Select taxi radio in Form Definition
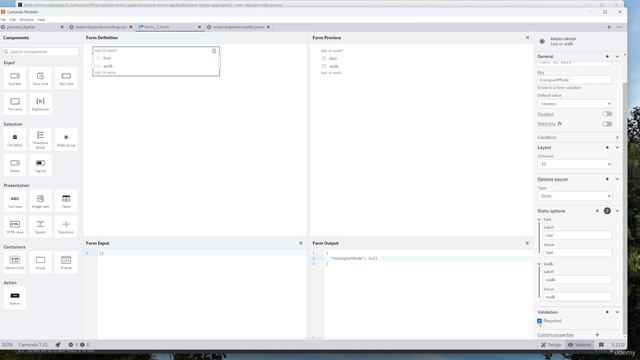640x360 pixels. 98,58
